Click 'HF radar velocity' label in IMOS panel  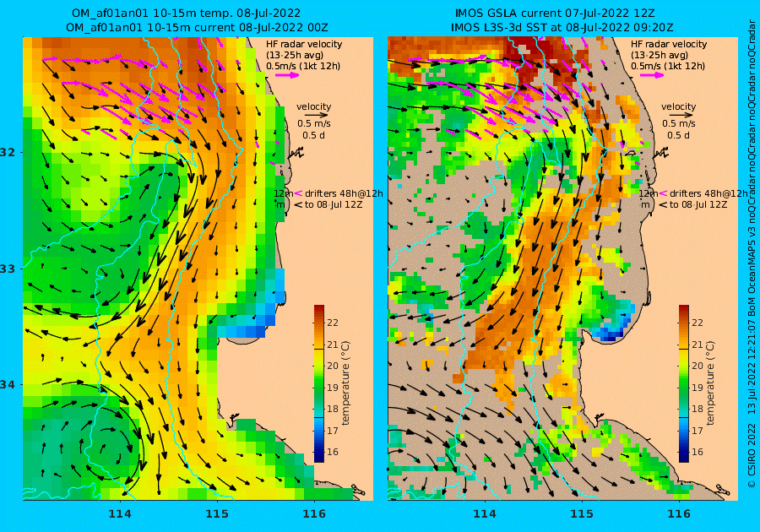click(x=669, y=44)
